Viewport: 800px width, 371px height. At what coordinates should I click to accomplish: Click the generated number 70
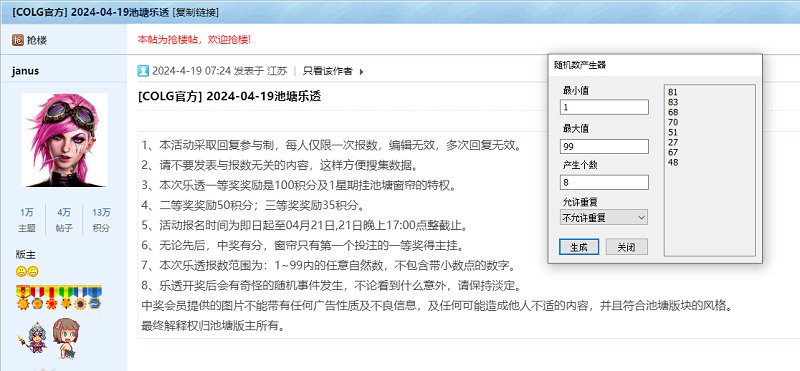point(672,122)
